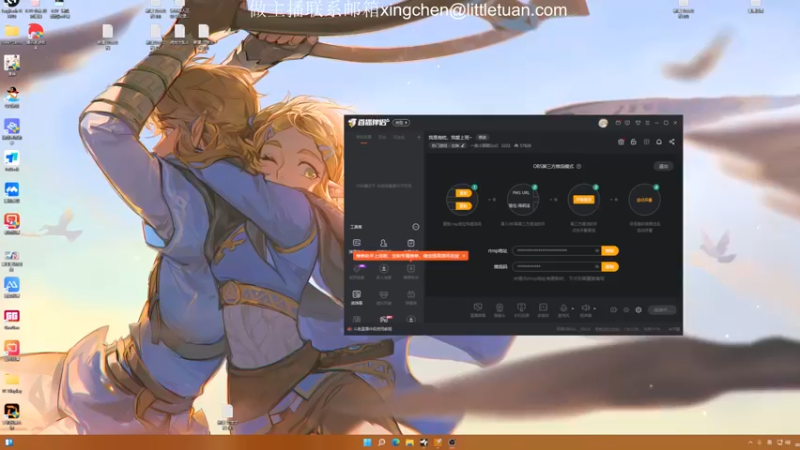This screenshot has height=450, width=800.
Task: Click the play-rectangle record icon in bottom toolbar
Action: pyautogui.click(x=543, y=308)
